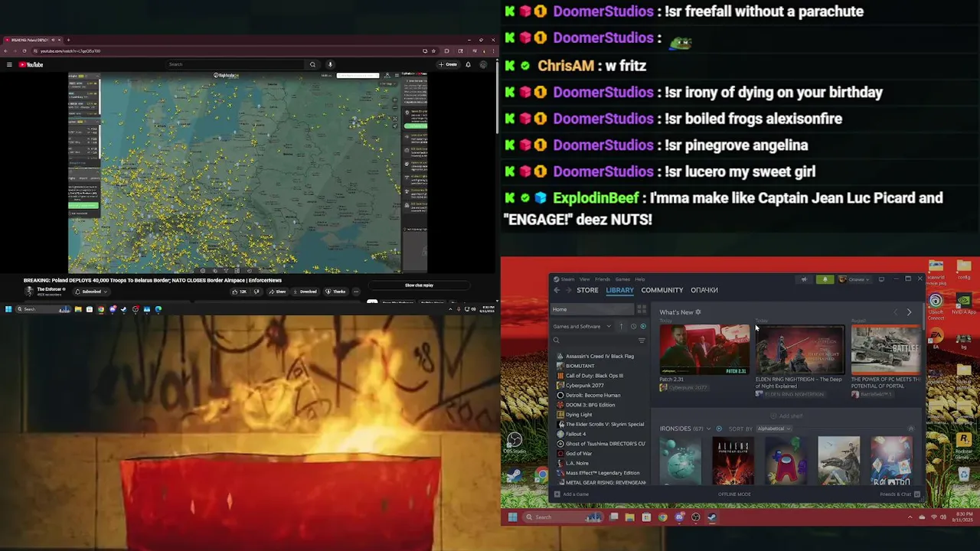Open Discord from taskbar below Steam window
Screen dimensions: 980x551
(679, 517)
